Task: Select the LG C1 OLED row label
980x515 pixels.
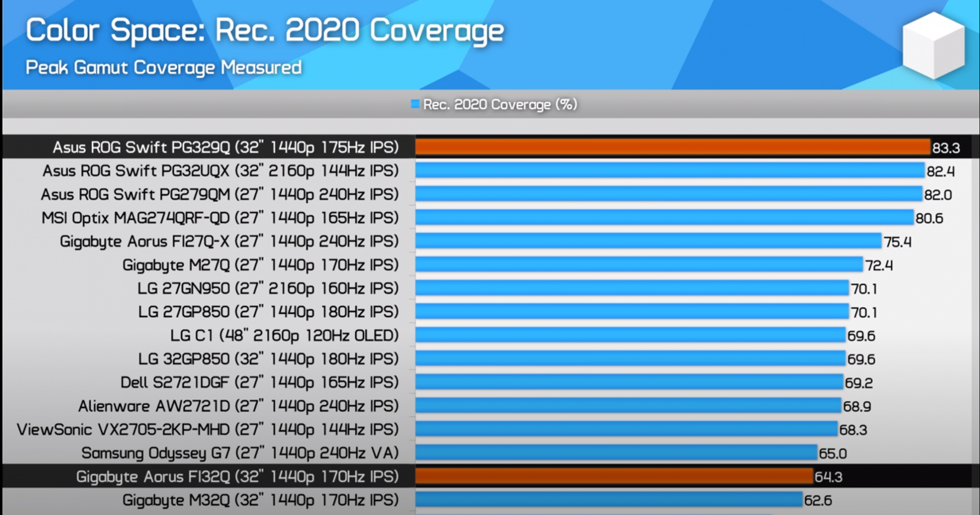Action: click(x=284, y=336)
